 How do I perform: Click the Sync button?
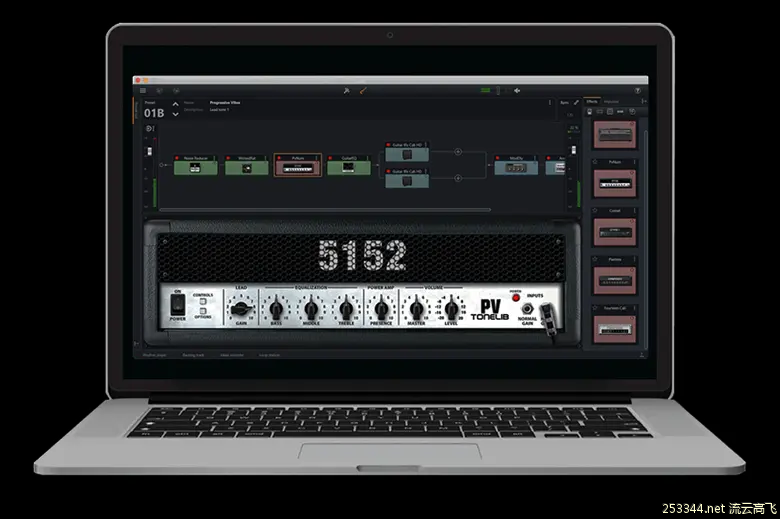pyautogui.click(x=565, y=103)
